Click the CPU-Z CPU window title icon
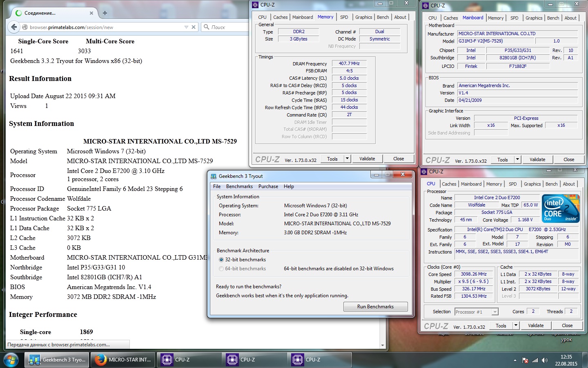Screen dimensions: 588x368 [424, 172]
